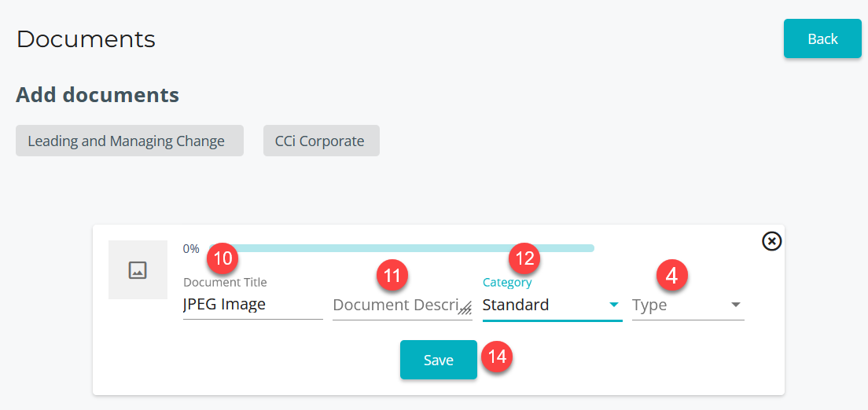The image size is (868, 410).
Task: Click into the Document Description text area
Action: point(395,306)
